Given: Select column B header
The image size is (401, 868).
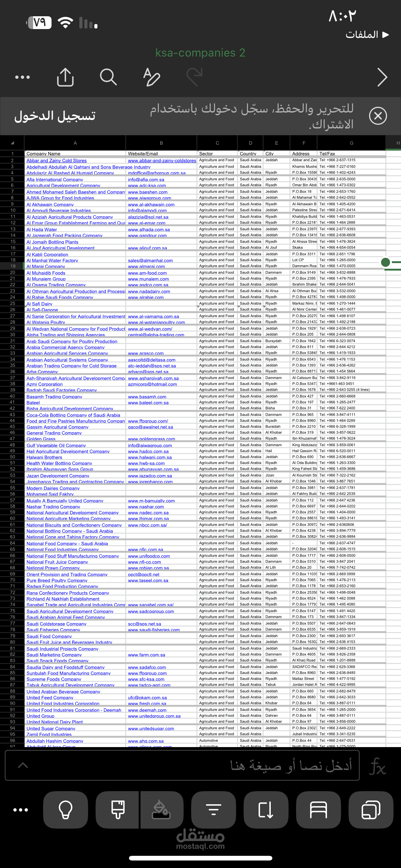Looking at the screenshot, I should click(x=161, y=143).
